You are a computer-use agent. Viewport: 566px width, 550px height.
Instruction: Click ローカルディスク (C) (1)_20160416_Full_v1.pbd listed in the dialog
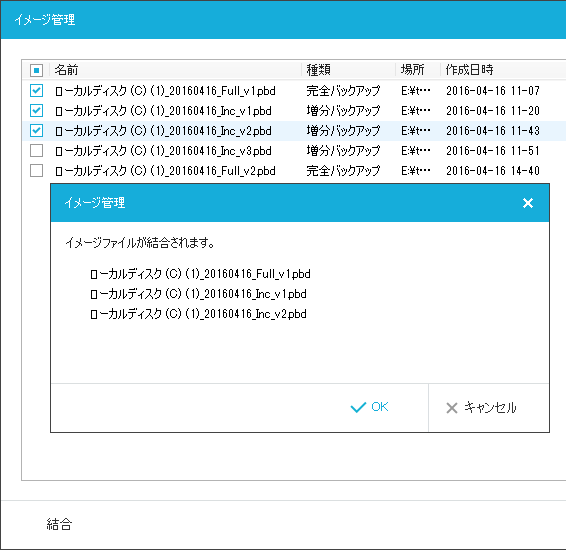pos(200,274)
